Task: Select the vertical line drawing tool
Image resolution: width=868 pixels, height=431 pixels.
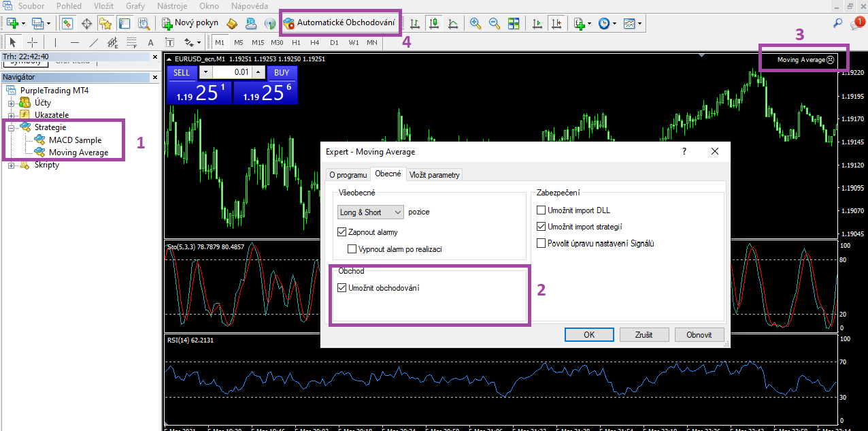Action: click(x=55, y=42)
